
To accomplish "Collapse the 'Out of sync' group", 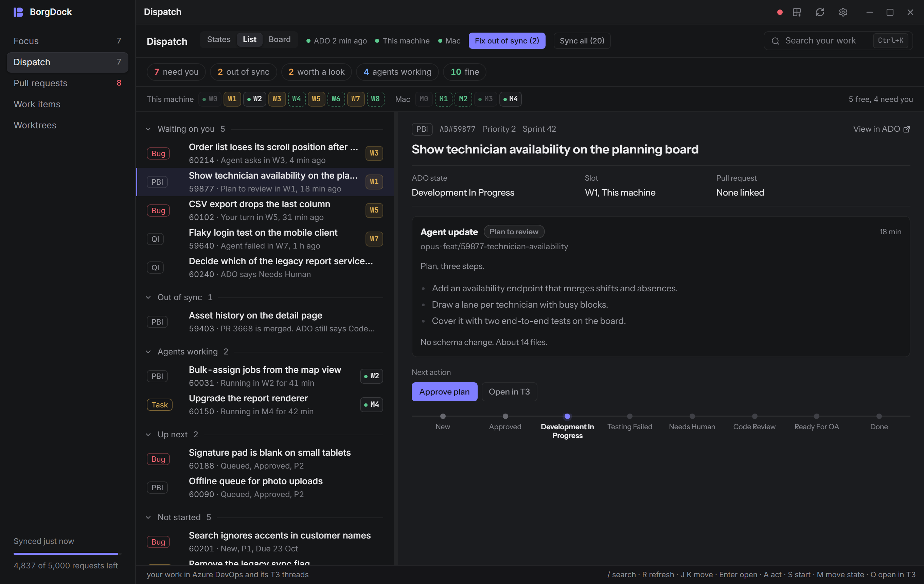I will pos(148,297).
